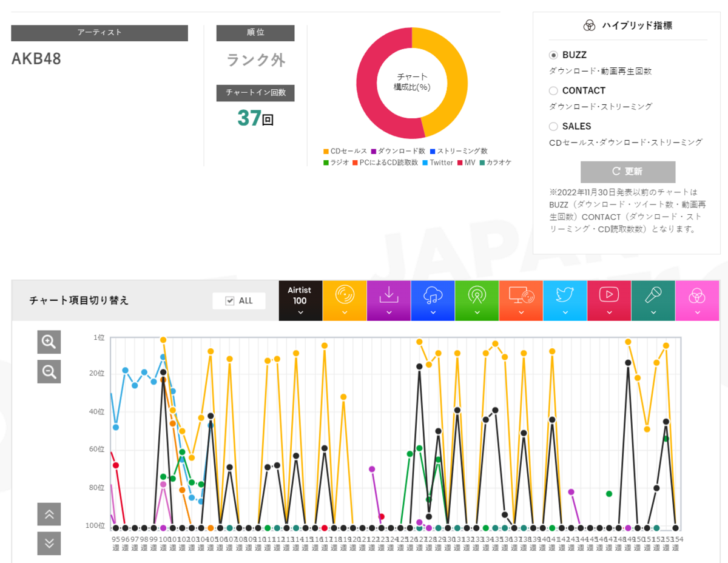
Task: Expand the chevron under the streaming icon
Action: [433, 313]
